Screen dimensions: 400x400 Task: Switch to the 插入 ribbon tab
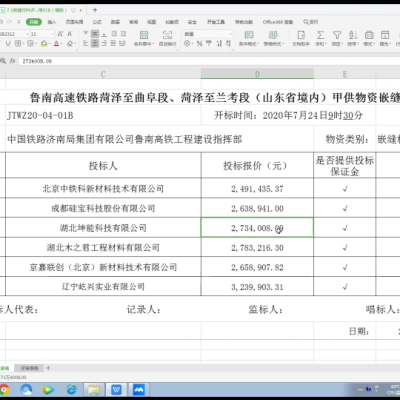(x=52, y=22)
